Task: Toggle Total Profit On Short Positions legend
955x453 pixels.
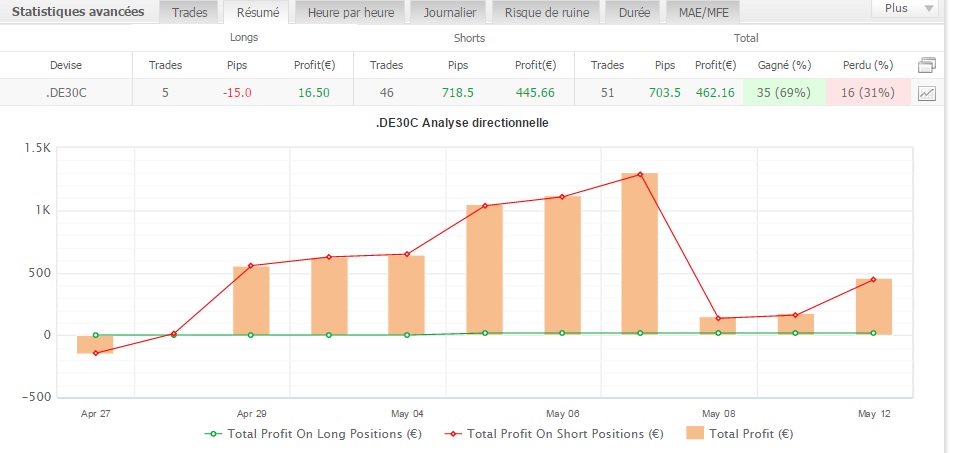Action: pyautogui.click(x=555, y=434)
